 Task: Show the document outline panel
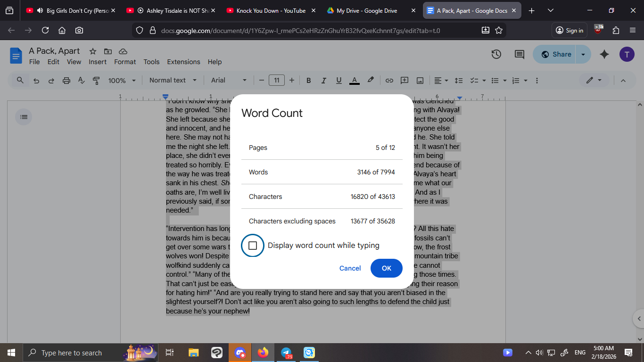(24, 116)
